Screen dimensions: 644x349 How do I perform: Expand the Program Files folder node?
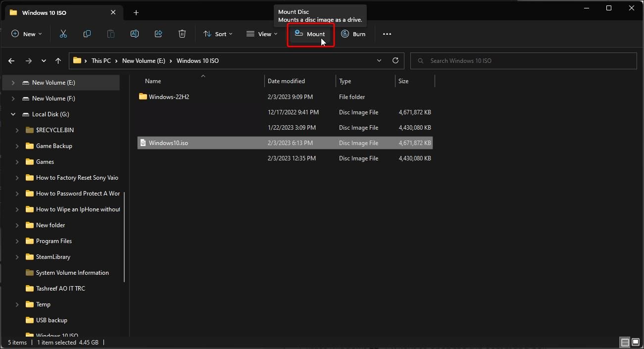coord(17,241)
